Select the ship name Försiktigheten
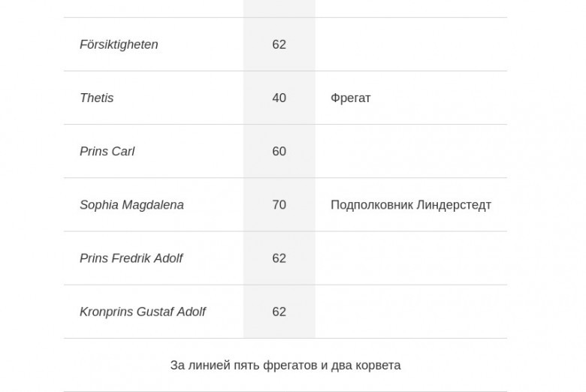Image resolution: width=586 pixels, height=392 pixels. tap(119, 44)
